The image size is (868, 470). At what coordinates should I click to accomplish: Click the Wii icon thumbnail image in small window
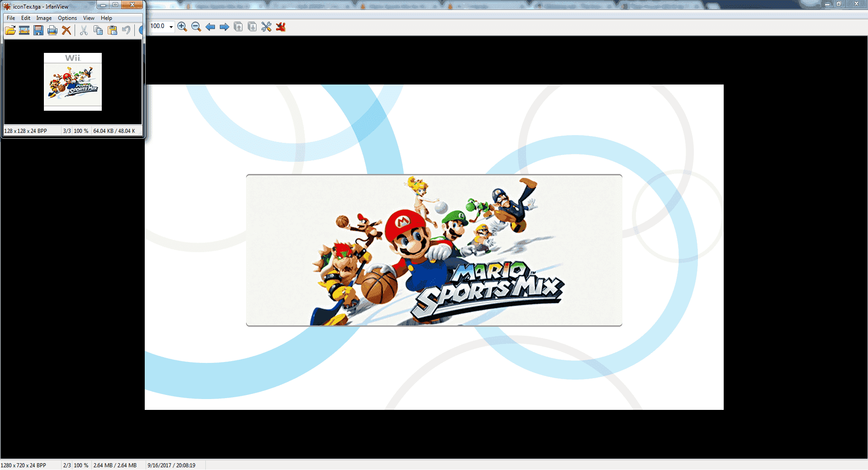(73, 82)
